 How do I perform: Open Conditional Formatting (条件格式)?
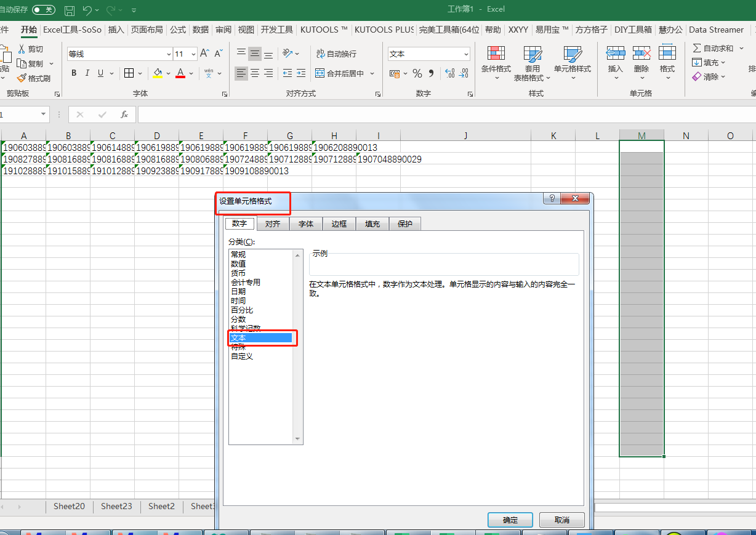coord(496,63)
